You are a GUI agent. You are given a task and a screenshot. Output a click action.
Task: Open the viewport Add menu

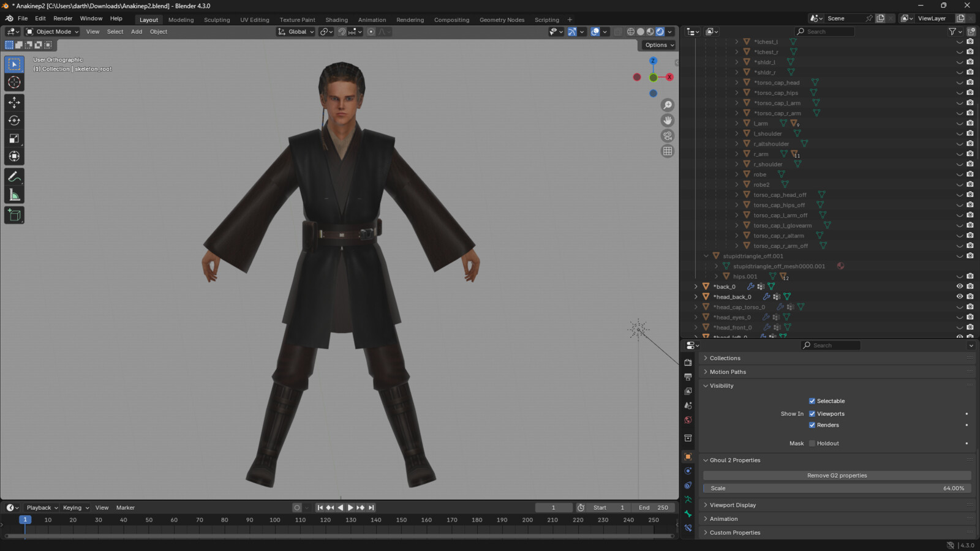[x=137, y=32]
